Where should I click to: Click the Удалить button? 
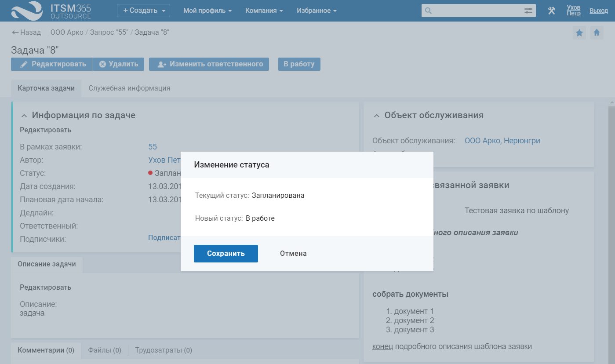118,64
